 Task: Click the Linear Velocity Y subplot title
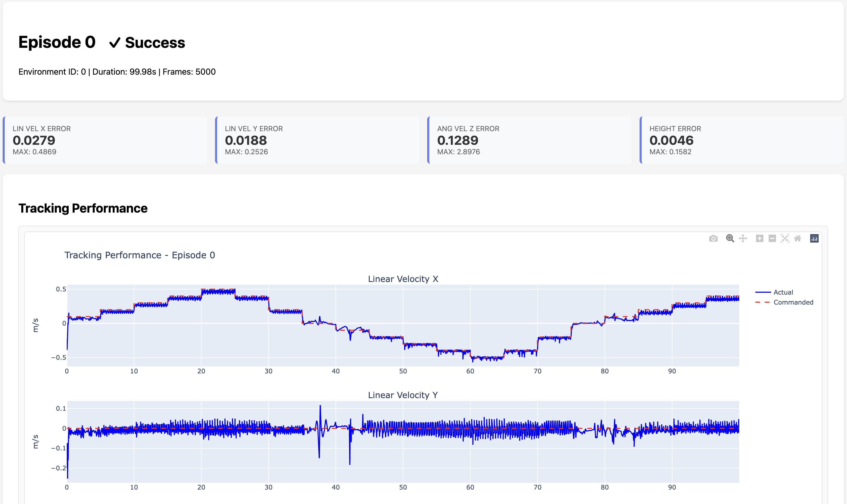[403, 395]
